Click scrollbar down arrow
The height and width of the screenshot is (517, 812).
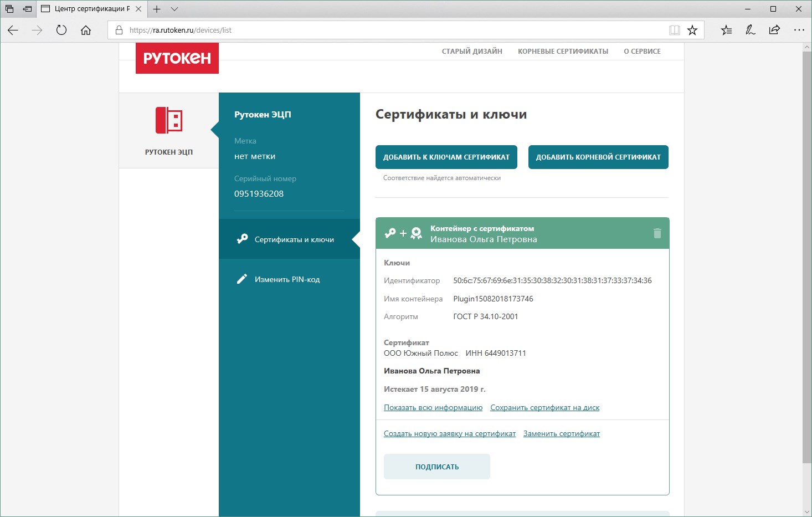pos(807,512)
